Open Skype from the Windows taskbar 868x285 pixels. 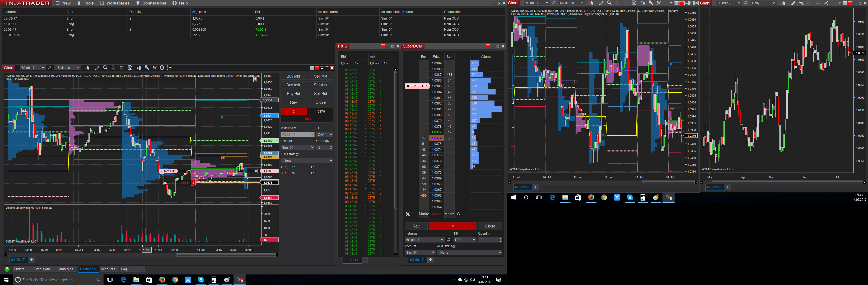point(201,280)
